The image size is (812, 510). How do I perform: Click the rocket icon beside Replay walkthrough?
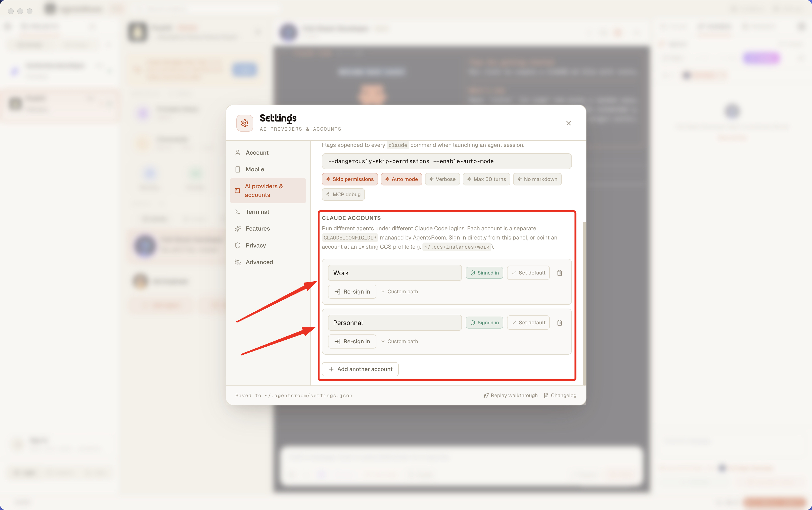tap(486, 395)
